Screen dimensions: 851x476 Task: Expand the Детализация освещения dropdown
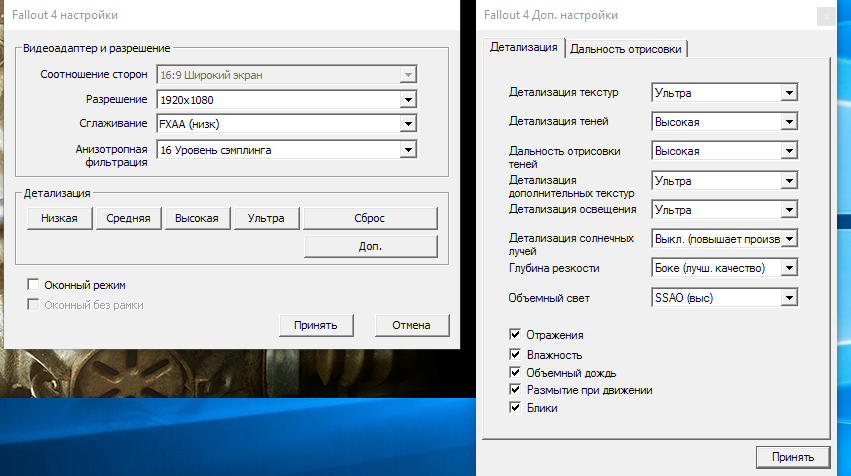725,210
